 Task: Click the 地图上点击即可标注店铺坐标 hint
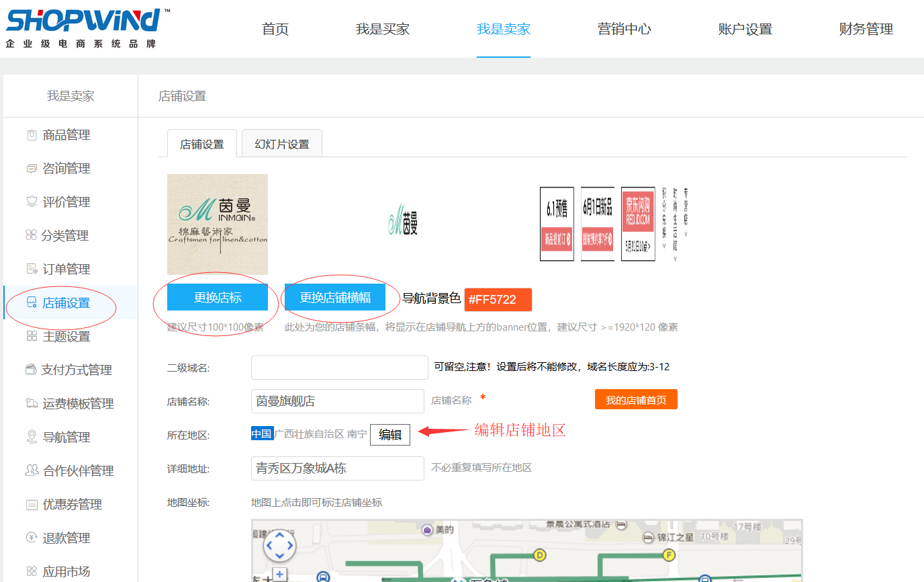click(x=317, y=503)
